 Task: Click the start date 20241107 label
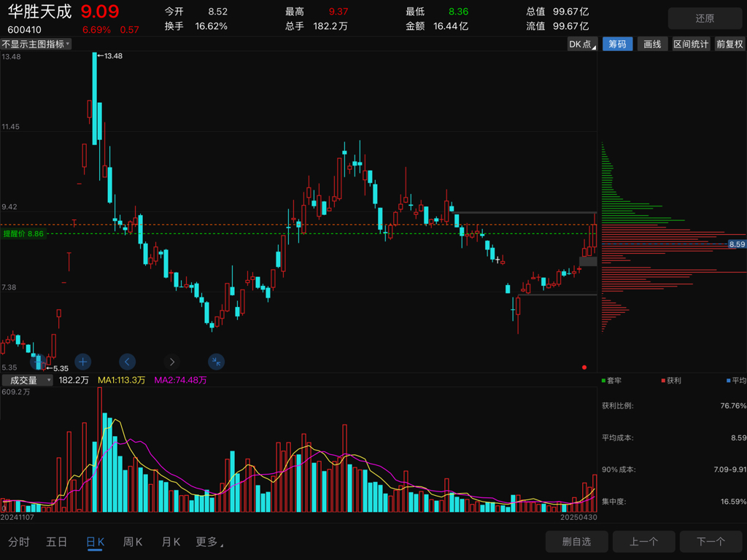tap(18, 517)
